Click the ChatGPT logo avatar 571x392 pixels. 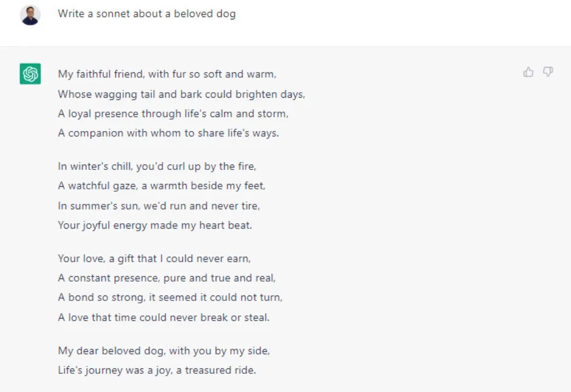pos(30,74)
